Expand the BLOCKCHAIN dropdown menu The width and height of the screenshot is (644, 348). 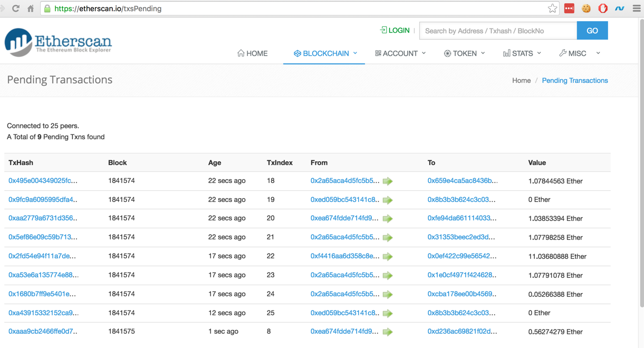click(x=325, y=53)
